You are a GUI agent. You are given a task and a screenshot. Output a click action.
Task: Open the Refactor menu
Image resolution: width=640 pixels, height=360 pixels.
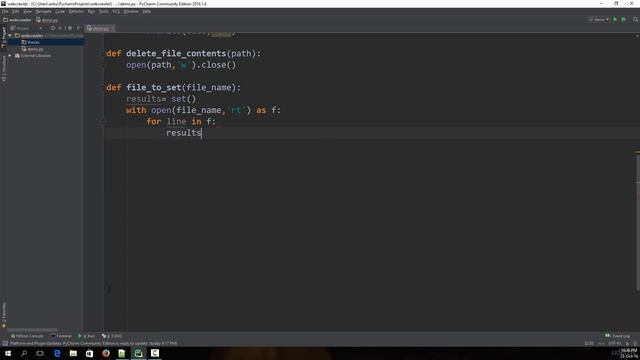pos(76,11)
